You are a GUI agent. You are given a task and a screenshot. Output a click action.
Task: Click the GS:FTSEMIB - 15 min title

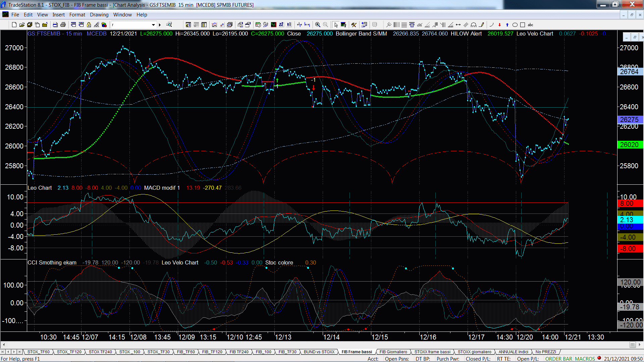point(55,34)
